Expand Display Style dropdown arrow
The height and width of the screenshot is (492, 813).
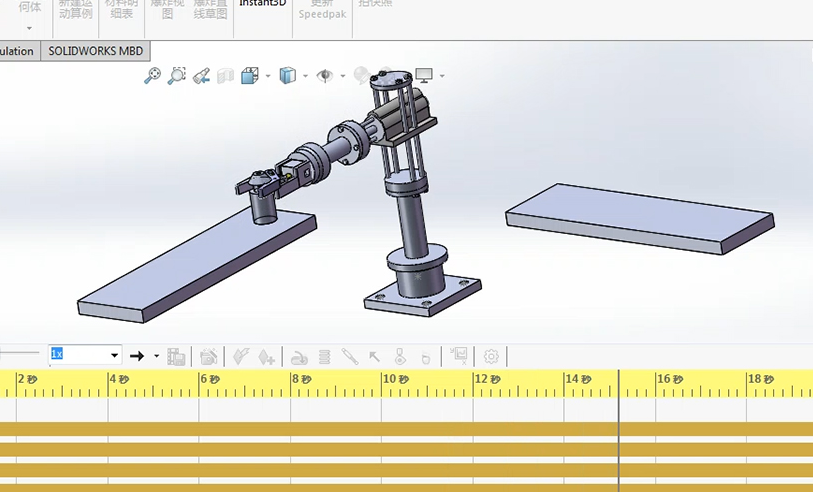click(305, 76)
